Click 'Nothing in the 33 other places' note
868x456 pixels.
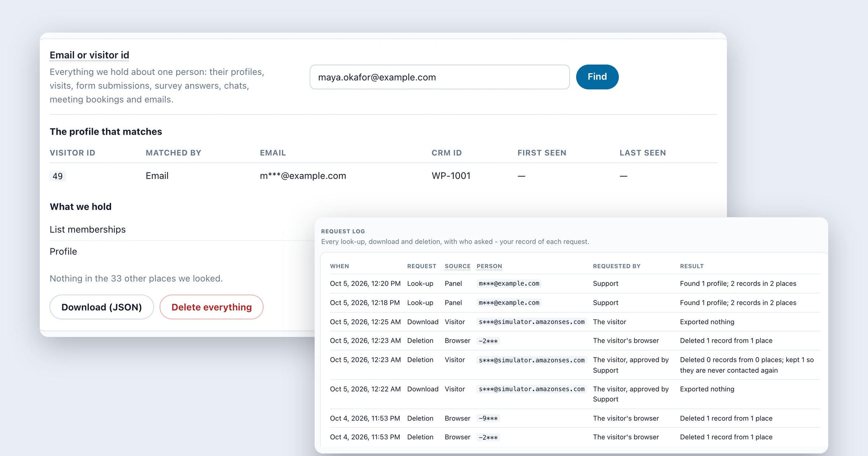click(136, 278)
